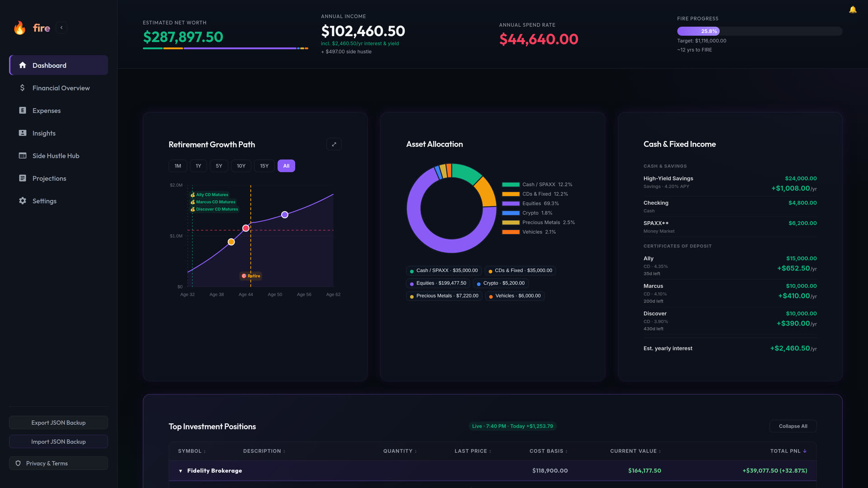
Task: Sort table by Last Price column
Action: point(473,451)
